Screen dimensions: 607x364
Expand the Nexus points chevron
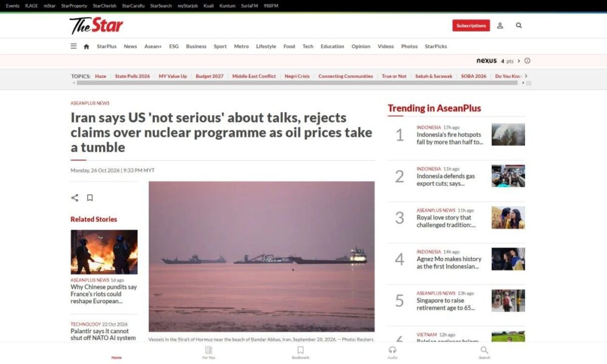(519, 61)
